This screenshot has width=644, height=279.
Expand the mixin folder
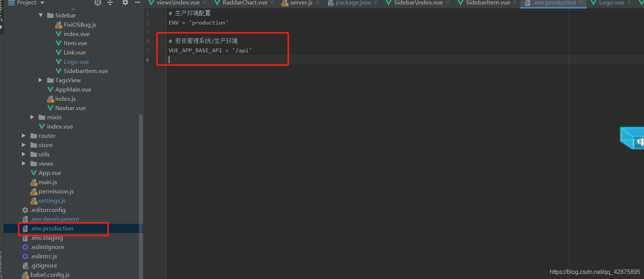pos(32,117)
